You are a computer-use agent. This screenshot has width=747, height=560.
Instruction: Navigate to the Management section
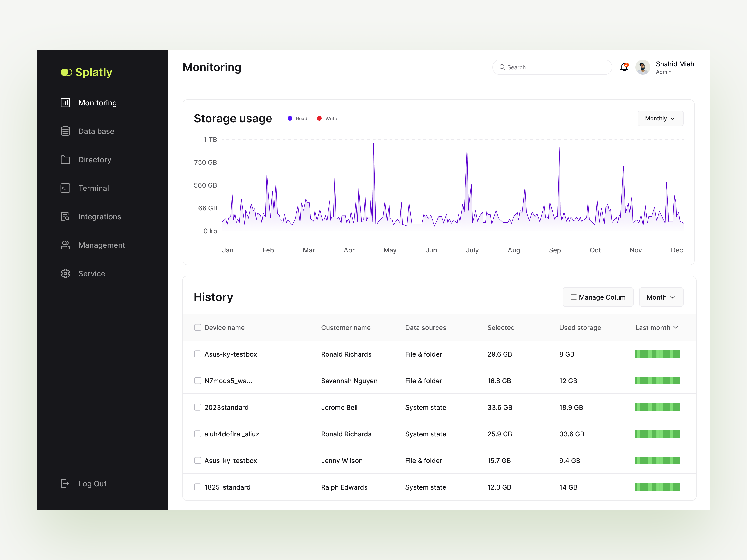pos(101,245)
